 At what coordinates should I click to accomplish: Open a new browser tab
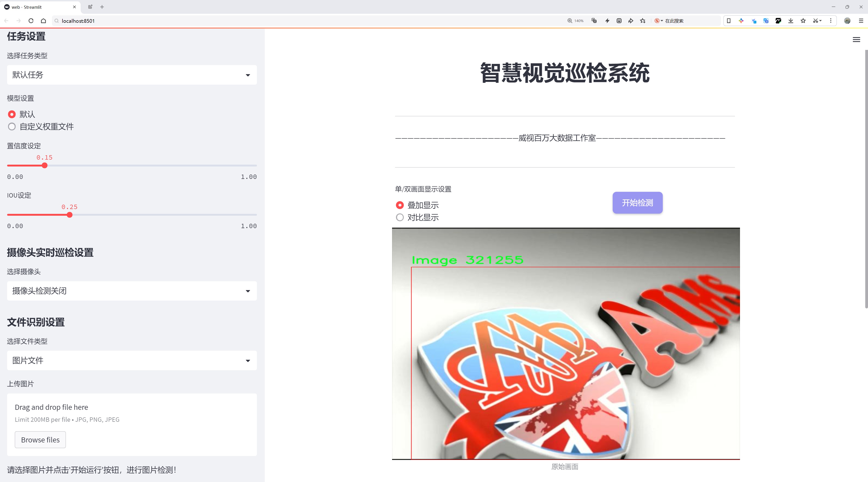pyautogui.click(x=102, y=7)
